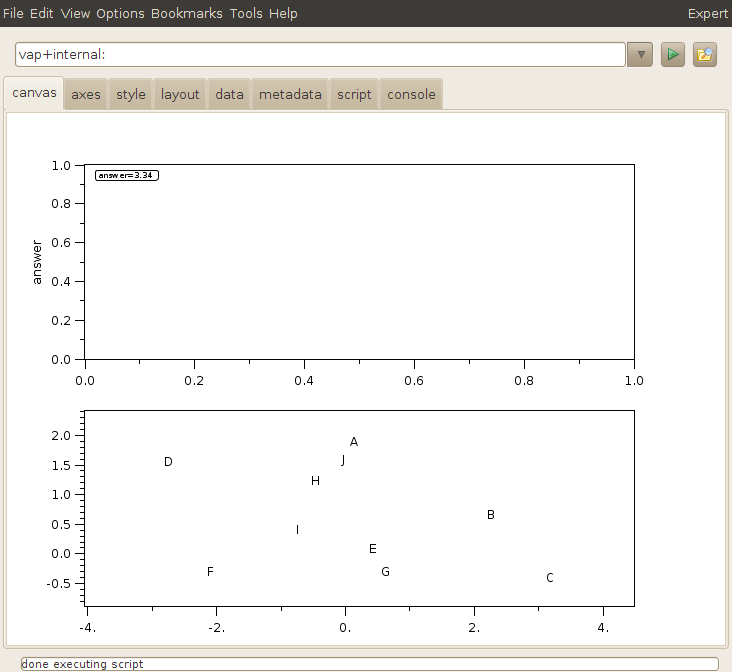Switch to the data tab
This screenshot has width=732, height=672.
pyautogui.click(x=229, y=94)
